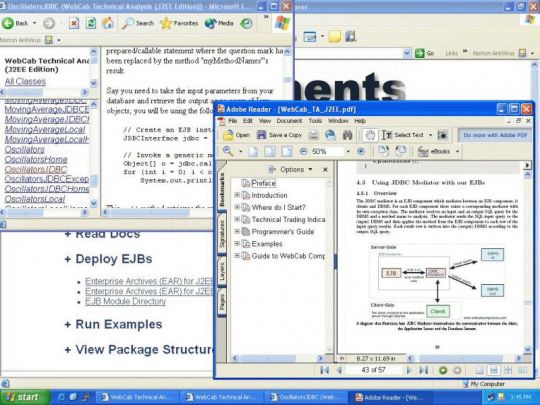Open the zoom percentage dropdown

pos(348,152)
